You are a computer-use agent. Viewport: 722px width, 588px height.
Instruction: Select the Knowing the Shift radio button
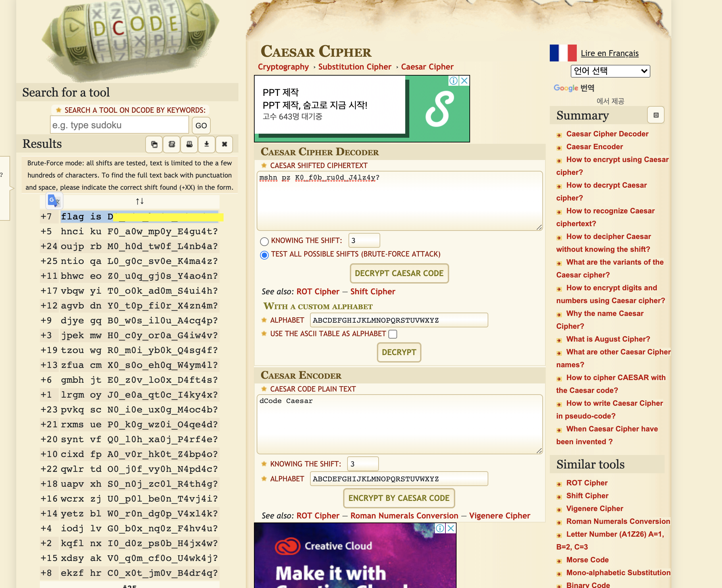[264, 241]
